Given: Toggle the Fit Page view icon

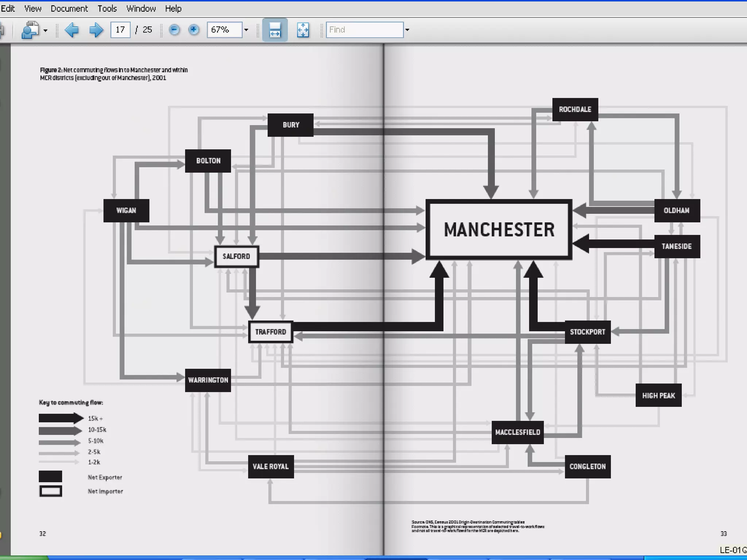Looking at the screenshot, I should pos(303,30).
